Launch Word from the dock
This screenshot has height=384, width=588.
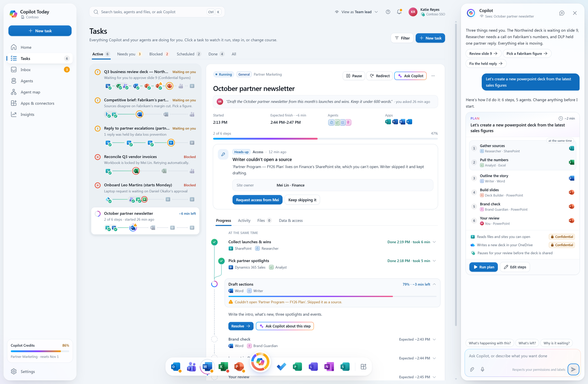[207, 367]
